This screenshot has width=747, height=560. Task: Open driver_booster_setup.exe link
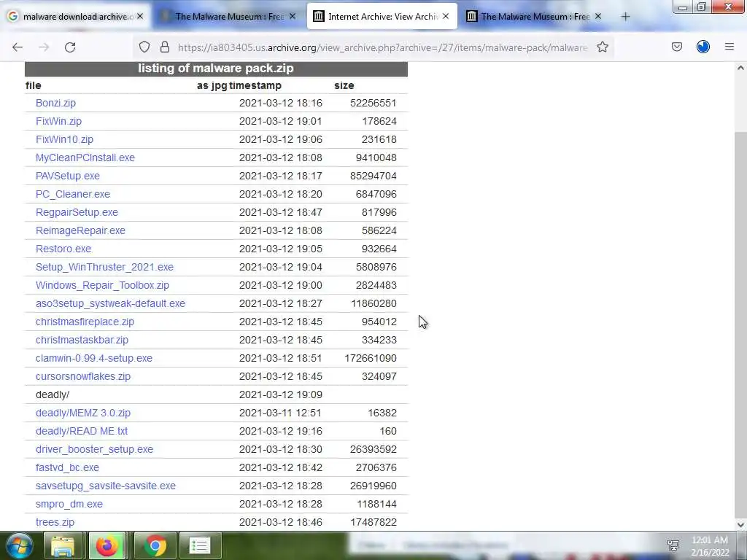(94, 449)
